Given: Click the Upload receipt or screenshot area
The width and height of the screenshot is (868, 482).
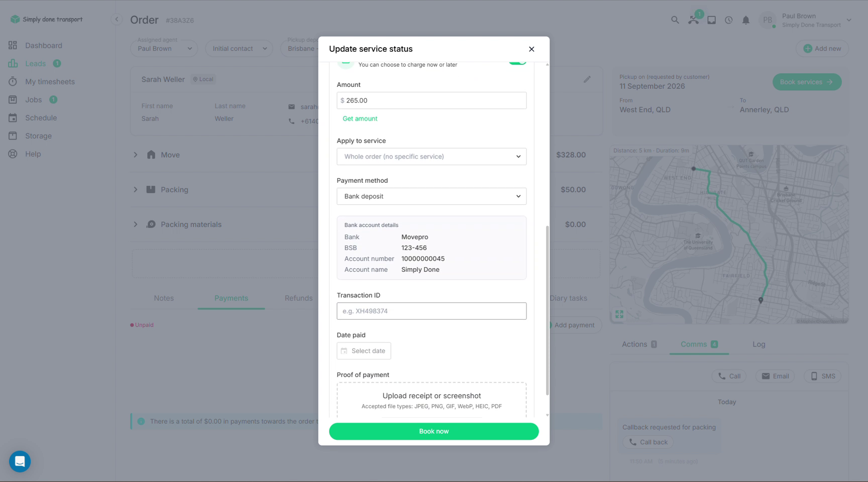Looking at the screenshot, I should [x=431, y=400].
